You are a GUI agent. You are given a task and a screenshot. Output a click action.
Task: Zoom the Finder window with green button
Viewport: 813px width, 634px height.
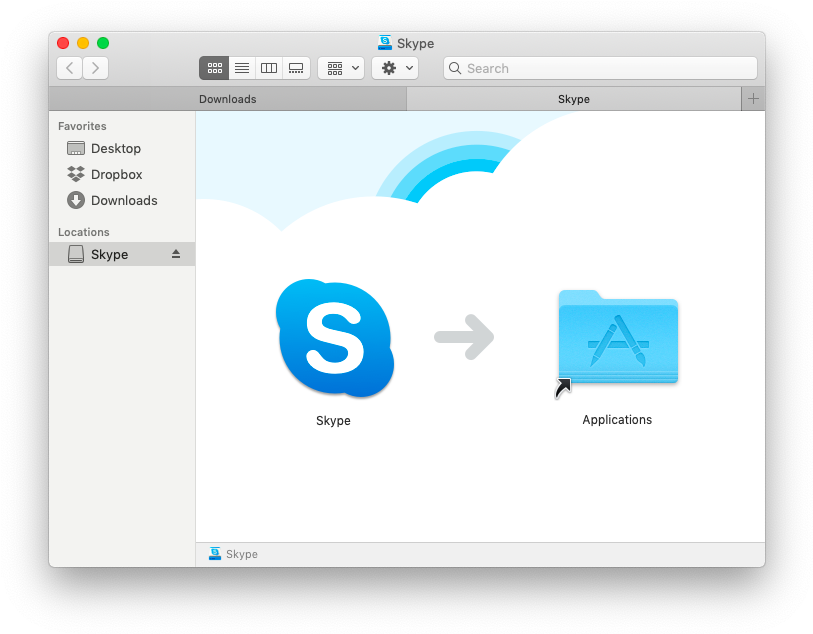click(103, 43)
